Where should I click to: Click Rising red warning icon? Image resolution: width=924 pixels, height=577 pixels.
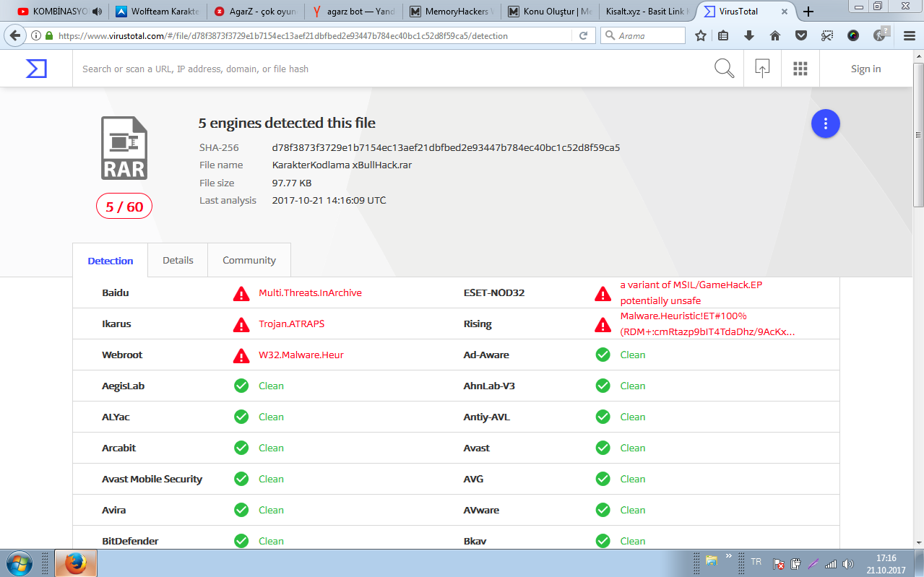point(603,324)
